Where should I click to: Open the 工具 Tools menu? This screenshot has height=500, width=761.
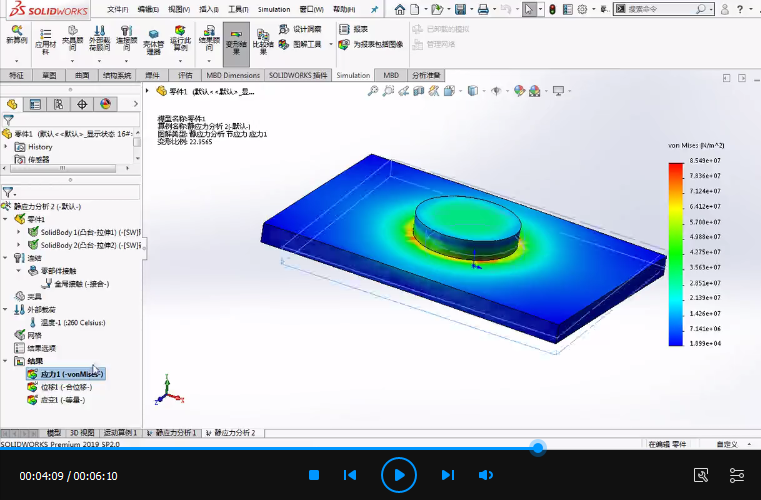[238, 9]
